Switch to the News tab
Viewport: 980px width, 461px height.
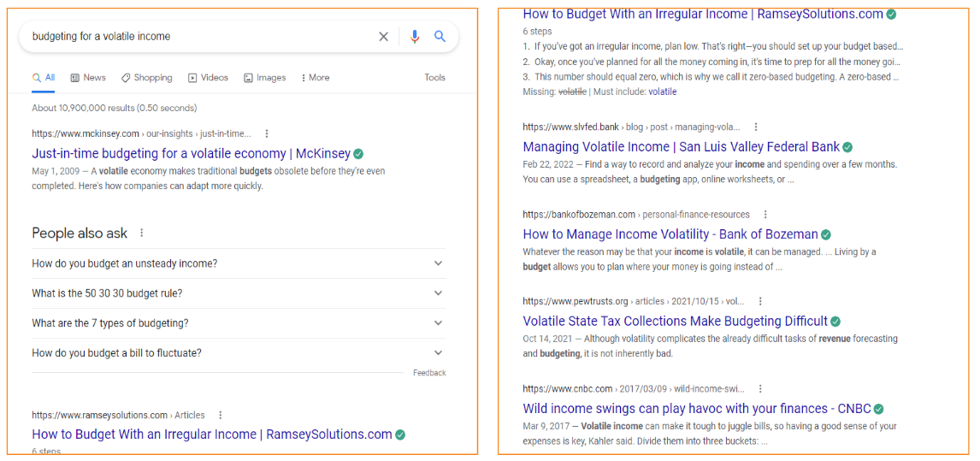tap(88, 78)
